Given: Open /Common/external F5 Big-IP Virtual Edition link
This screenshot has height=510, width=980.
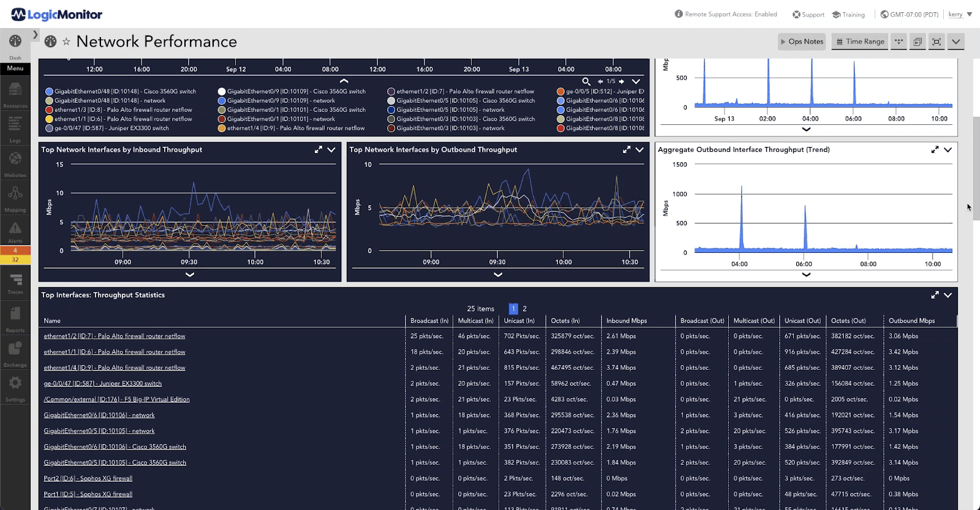Looking at the screenshot, I should [116, 400].
